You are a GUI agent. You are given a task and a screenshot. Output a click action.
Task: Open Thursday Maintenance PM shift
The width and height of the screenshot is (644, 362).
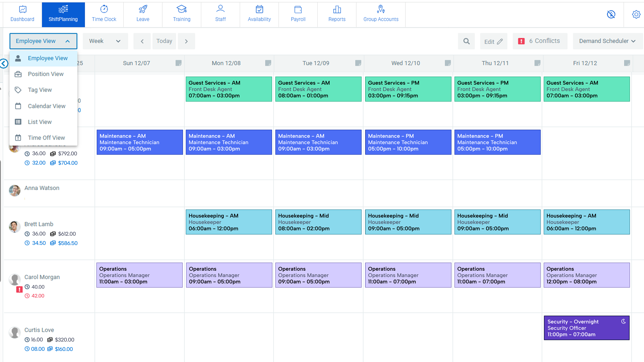[498, 142]
